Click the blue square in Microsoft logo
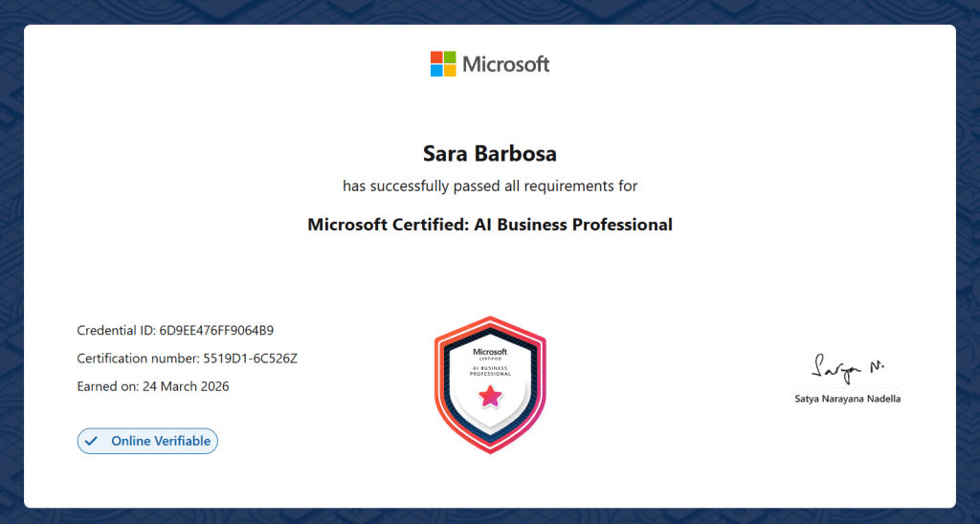The height and width of the screenshot is (524, 980). point(436,71)
